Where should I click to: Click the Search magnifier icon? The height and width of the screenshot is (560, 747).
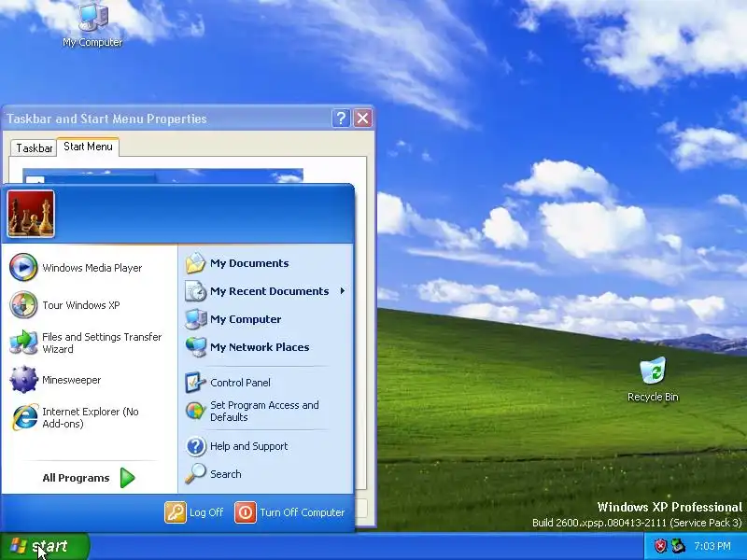[x=195, y=474]
